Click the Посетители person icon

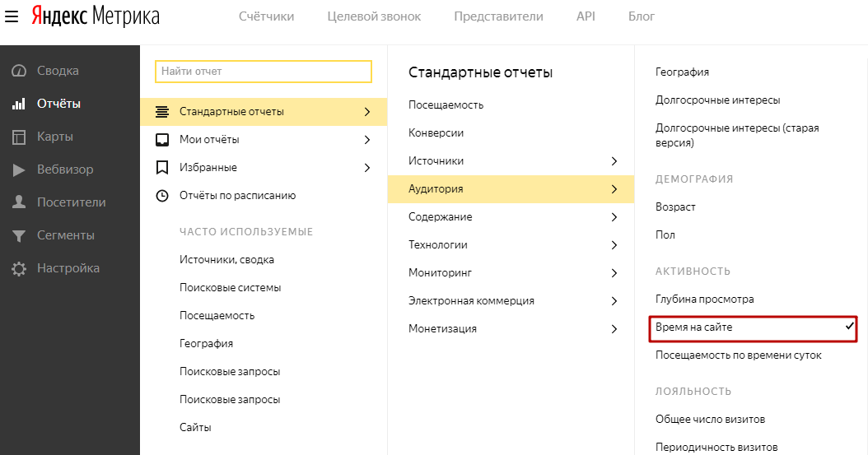(19, 202)
